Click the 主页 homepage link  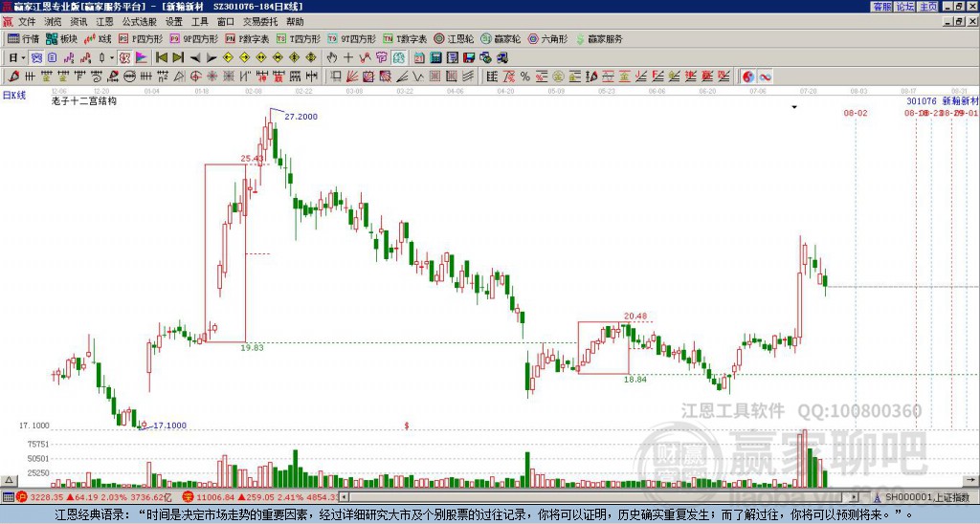[x=928, y=7]
